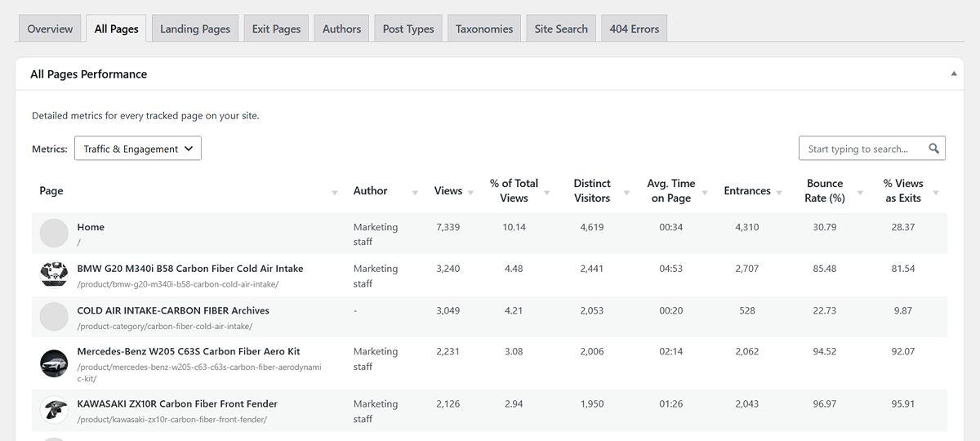Click the search magnifier icon

click(934, 149)
